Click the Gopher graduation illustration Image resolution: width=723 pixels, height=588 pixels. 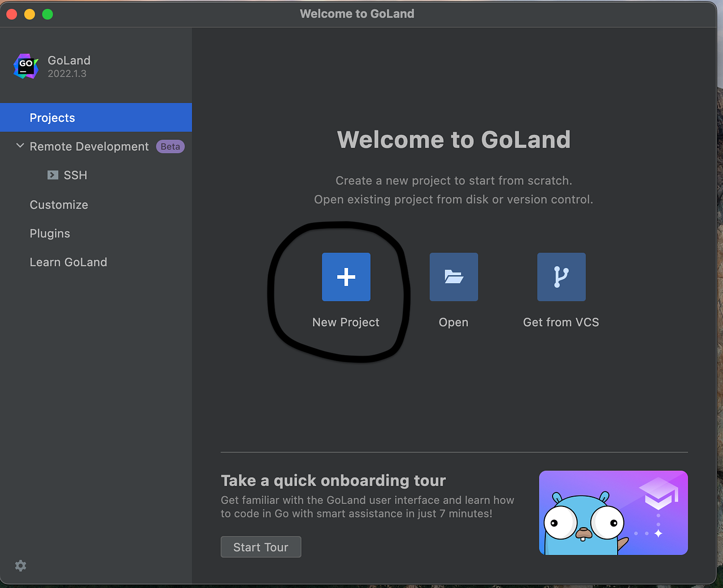[x=612, y=513]
